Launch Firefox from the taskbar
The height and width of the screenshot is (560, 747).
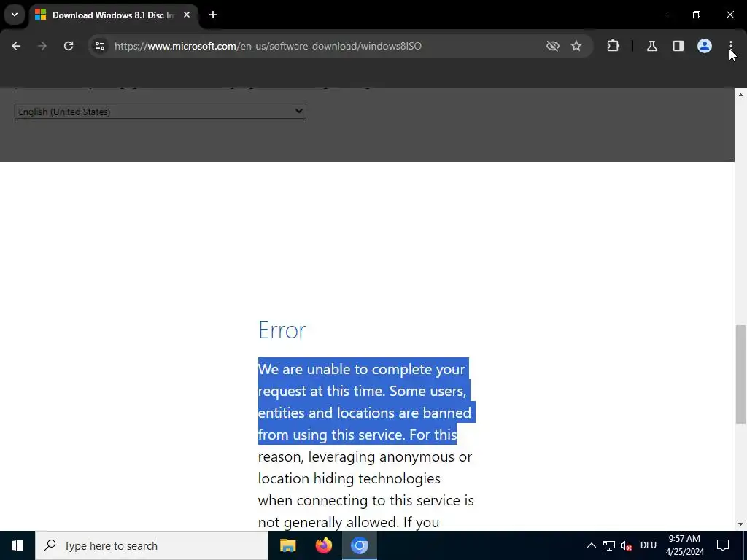click(324, 545)
